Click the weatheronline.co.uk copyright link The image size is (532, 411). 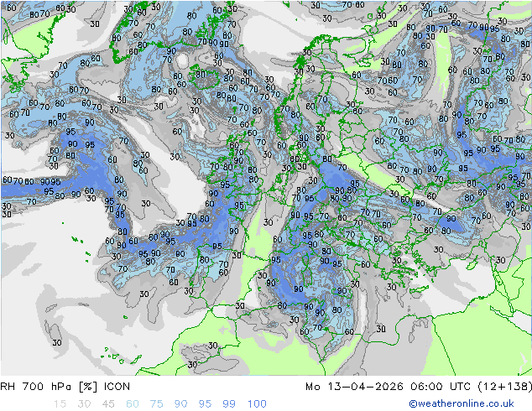pyautogui.click(x=462, y=403)
